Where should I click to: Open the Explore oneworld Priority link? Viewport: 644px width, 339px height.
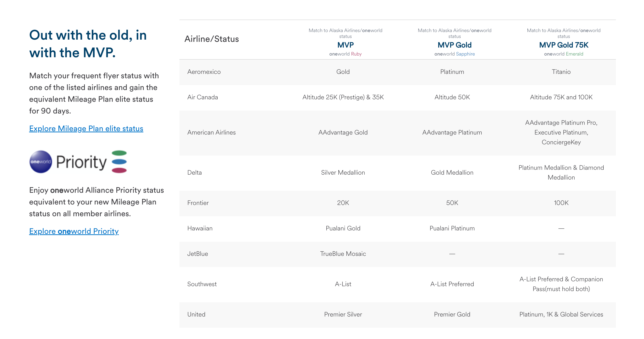74,231
